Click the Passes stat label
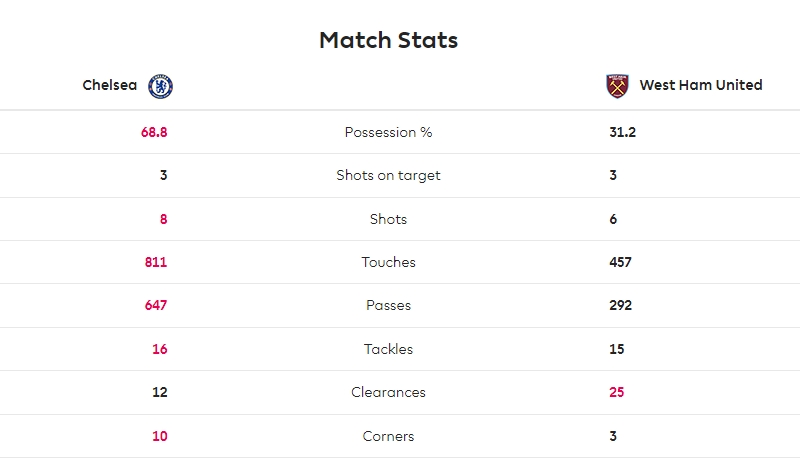This screenshot has height=461, width=800. 388,305
